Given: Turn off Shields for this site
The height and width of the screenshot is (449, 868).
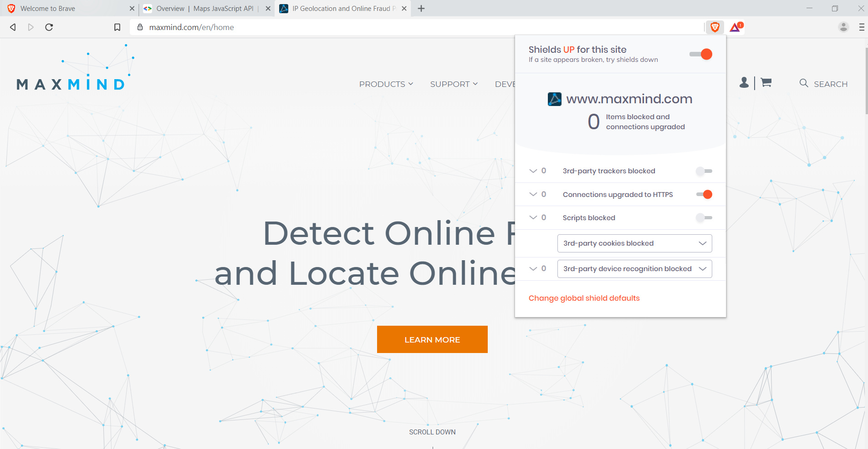Looking at the screenshot, I should point(701,54).
